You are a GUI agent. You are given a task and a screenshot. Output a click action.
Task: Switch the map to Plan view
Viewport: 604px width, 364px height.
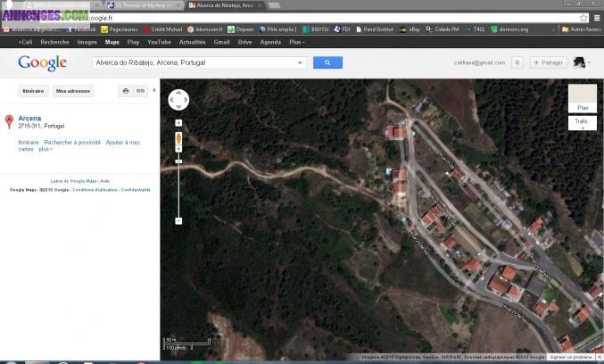click(x=583, y=99)
